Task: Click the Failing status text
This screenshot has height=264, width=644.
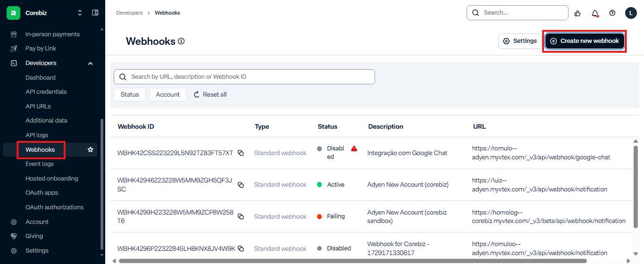Action: coord(336,216)
